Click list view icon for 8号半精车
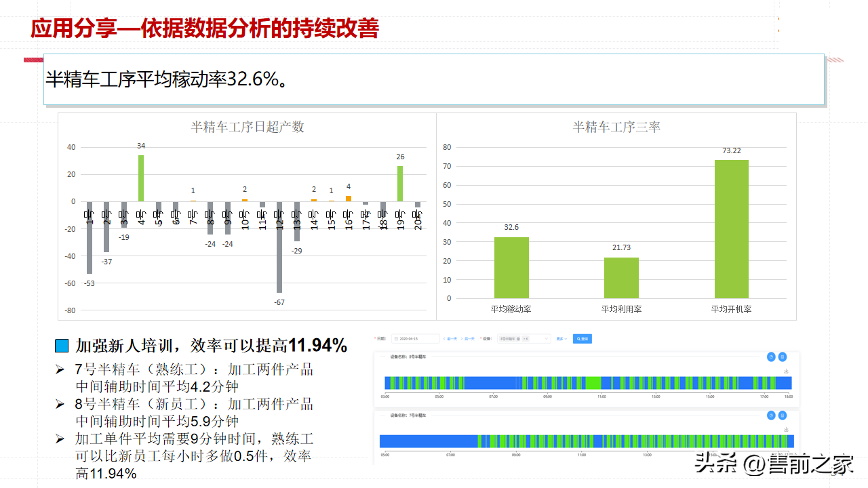The image size is (868, 488). coord(783,357)
